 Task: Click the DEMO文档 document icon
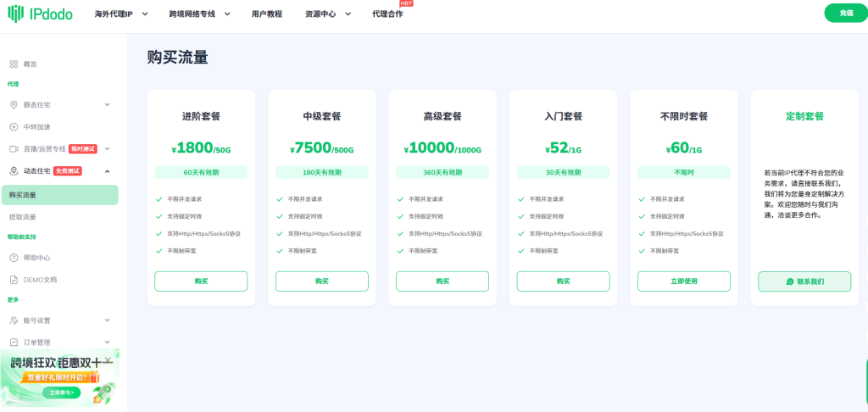tap(14, 280)
